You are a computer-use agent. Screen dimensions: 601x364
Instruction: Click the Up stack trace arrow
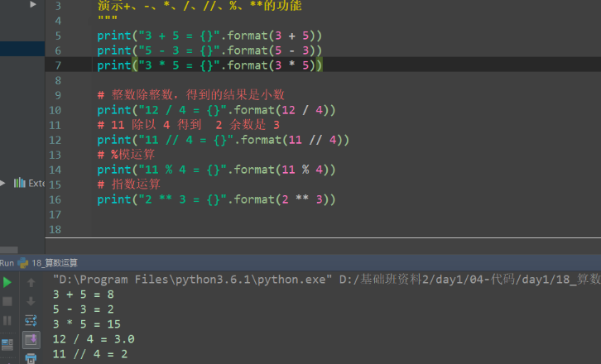31,282
